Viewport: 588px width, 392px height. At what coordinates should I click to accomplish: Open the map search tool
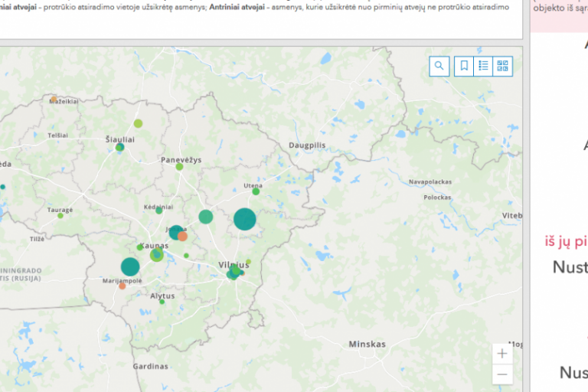click(439, 67)
